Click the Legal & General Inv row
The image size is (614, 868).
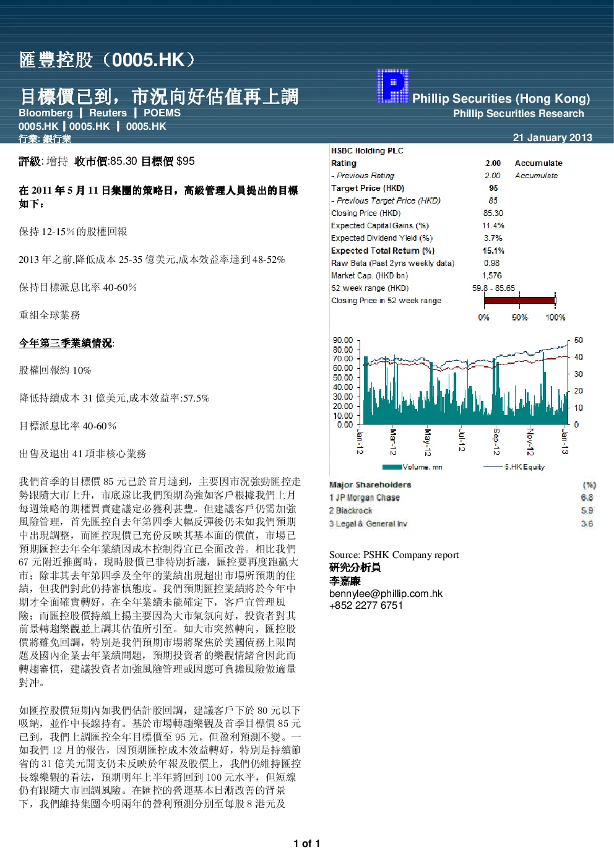(x=462, y=523)
